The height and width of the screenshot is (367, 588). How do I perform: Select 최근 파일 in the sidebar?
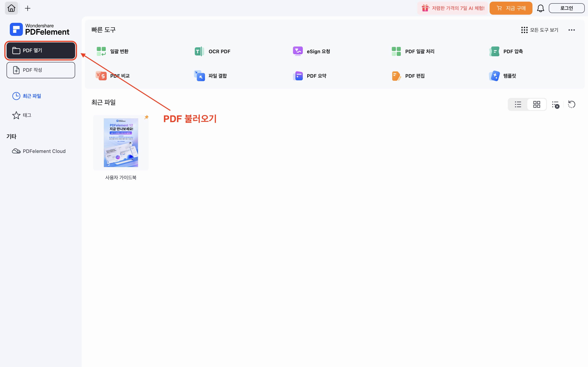click(27, 96)
